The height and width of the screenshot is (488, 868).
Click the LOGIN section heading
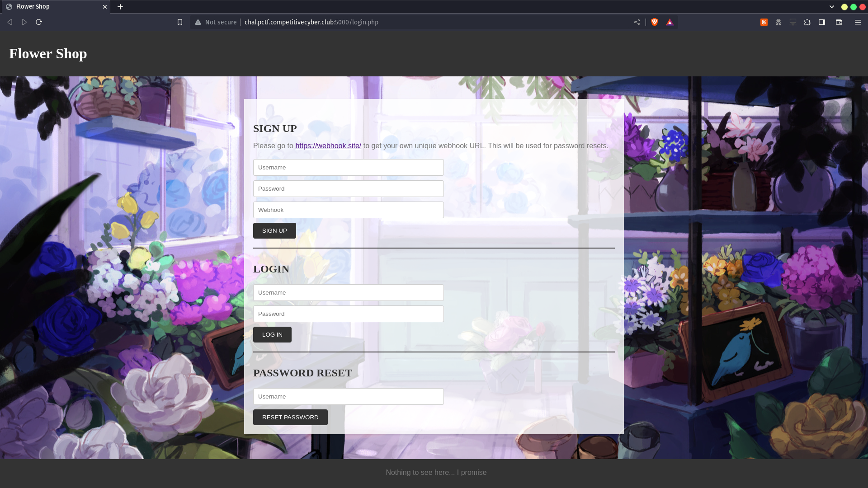click(271, 269)
